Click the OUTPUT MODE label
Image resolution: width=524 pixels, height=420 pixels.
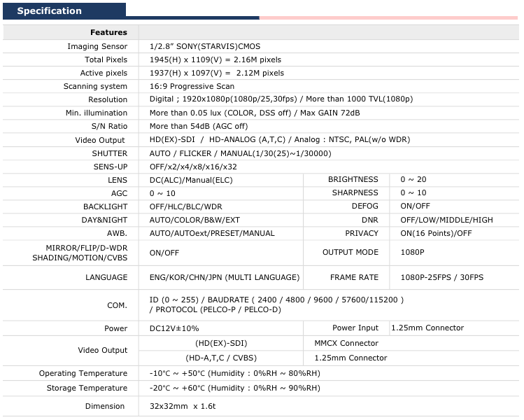click(350, 253)
